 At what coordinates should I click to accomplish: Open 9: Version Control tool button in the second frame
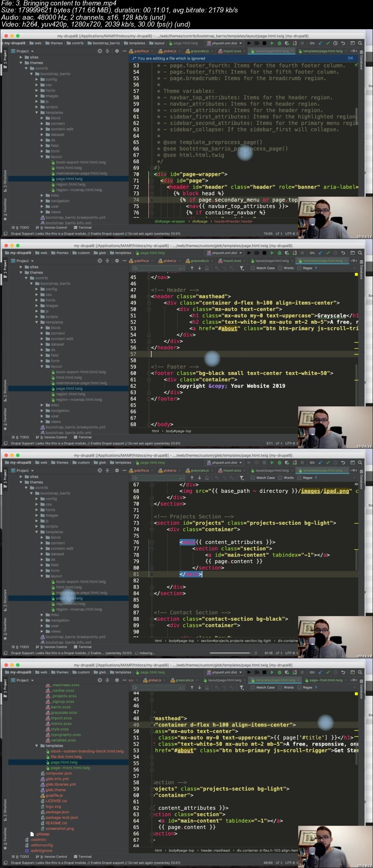pyautogui.click(x=51, y=437)
